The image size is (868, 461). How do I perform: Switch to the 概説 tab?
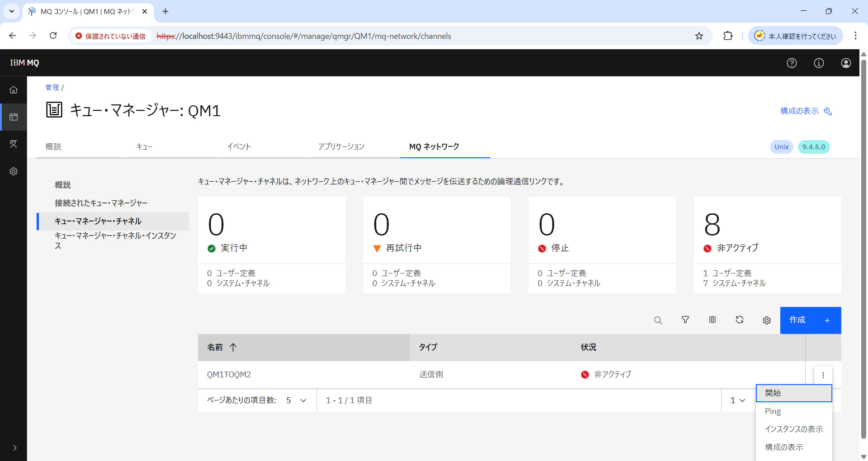(81, 147)
